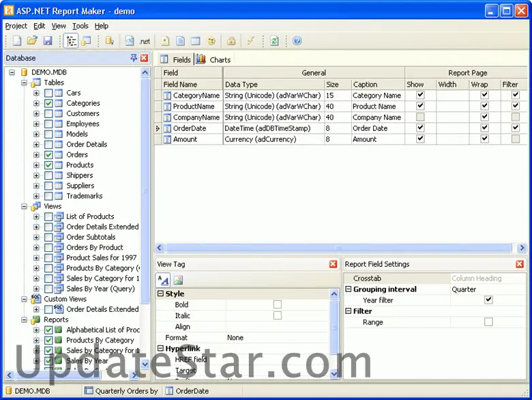Screen dimensions: 532x400
Task: Collapse the Reports tree node
Action: pyautogui.click(x=24, y=319)
